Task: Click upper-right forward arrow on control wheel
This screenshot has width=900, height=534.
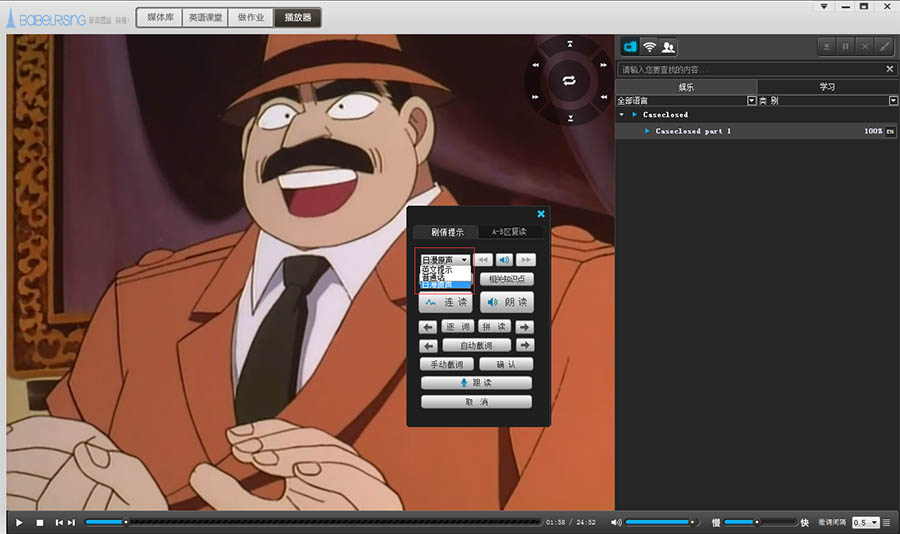Action: pos(603,65)
